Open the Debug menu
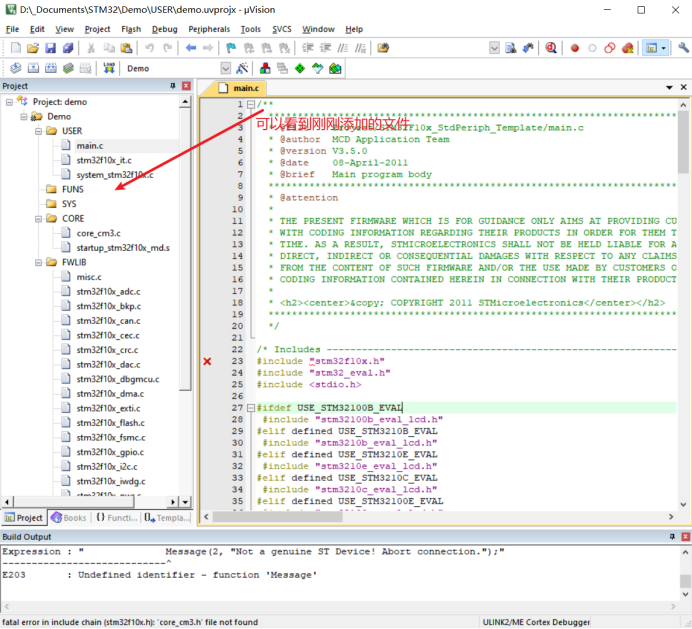This screenshot has width=692, height=629. point(165,29)
